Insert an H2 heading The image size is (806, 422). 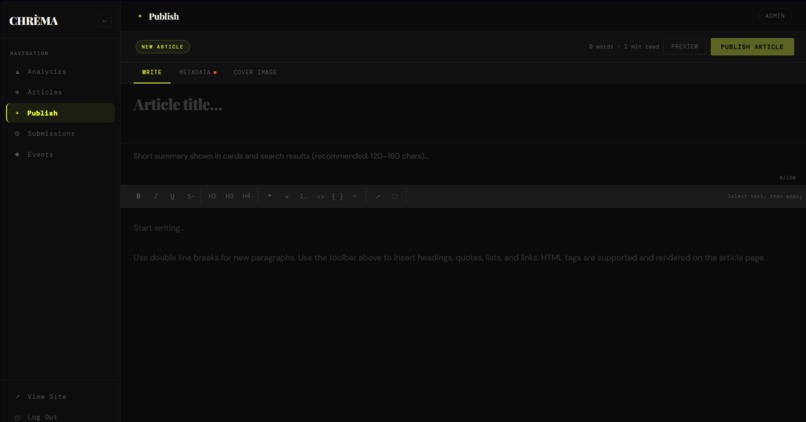212,196
